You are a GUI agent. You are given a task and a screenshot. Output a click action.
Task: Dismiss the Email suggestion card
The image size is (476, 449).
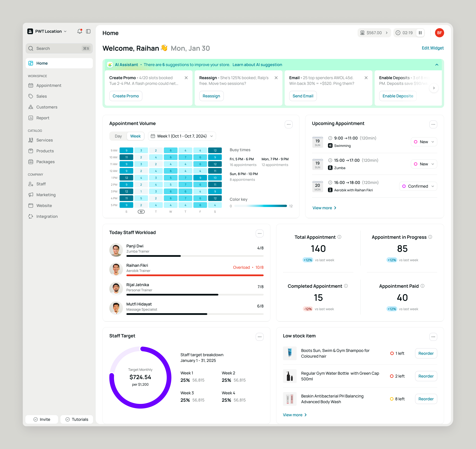tap(366, 78)
